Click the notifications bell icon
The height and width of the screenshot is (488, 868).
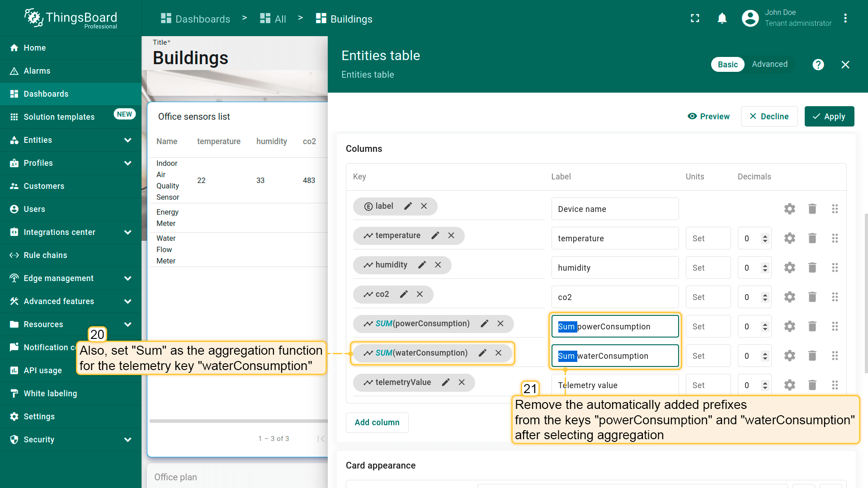tap(722, 19)
